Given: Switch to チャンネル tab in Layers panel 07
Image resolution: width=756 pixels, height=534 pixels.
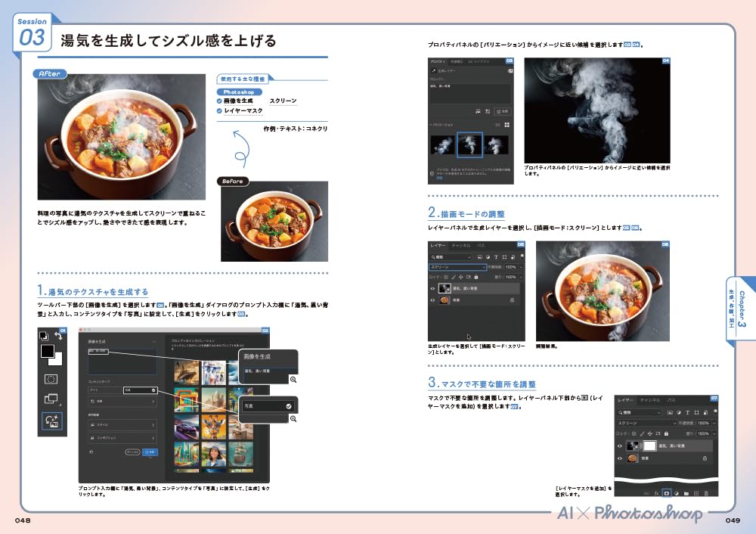Looking at the screenshot, I should point(650,400).
